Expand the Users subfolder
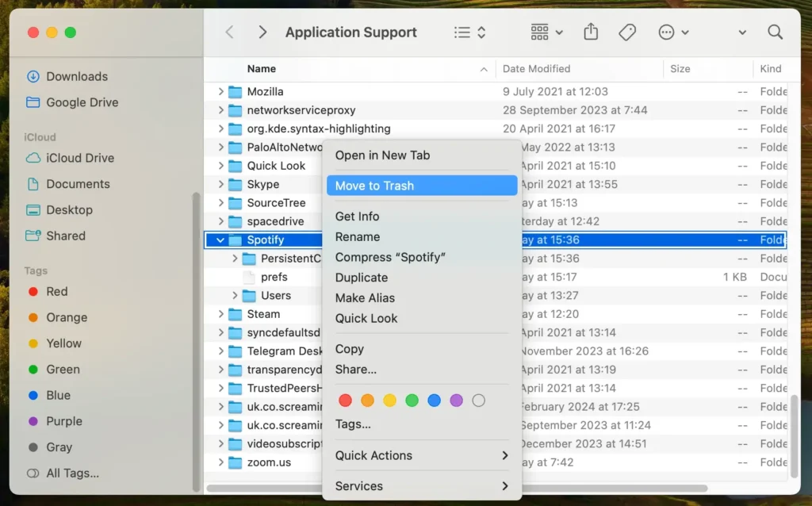This screenshot has width=812, height=506. coord(235,295)
